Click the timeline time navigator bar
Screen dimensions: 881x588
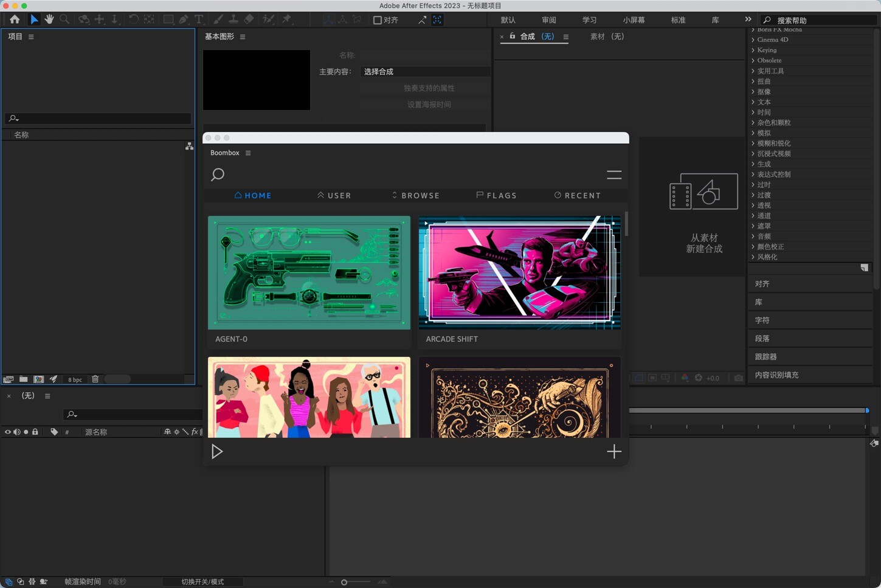click(748, 410)
